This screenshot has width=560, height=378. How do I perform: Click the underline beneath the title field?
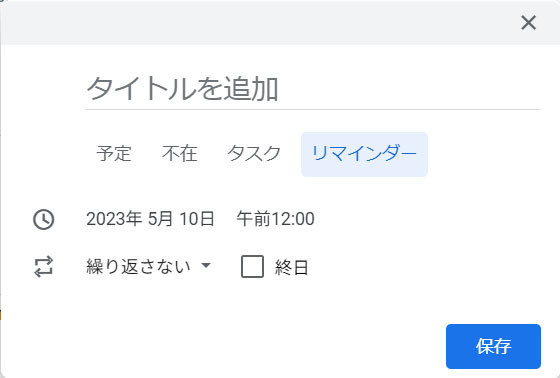(313, 109)
